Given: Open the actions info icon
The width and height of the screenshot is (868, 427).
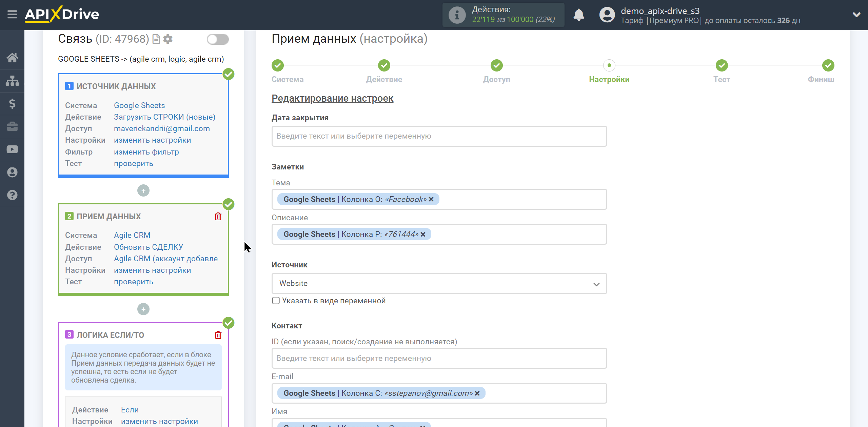Looking at the screenshot, I should point(457,15).
